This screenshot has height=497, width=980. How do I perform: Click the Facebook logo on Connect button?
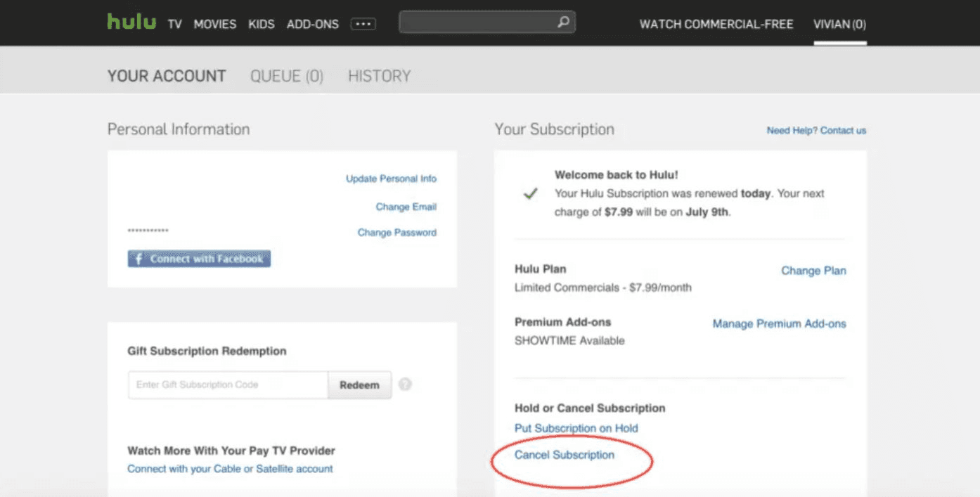pos(138,259)
